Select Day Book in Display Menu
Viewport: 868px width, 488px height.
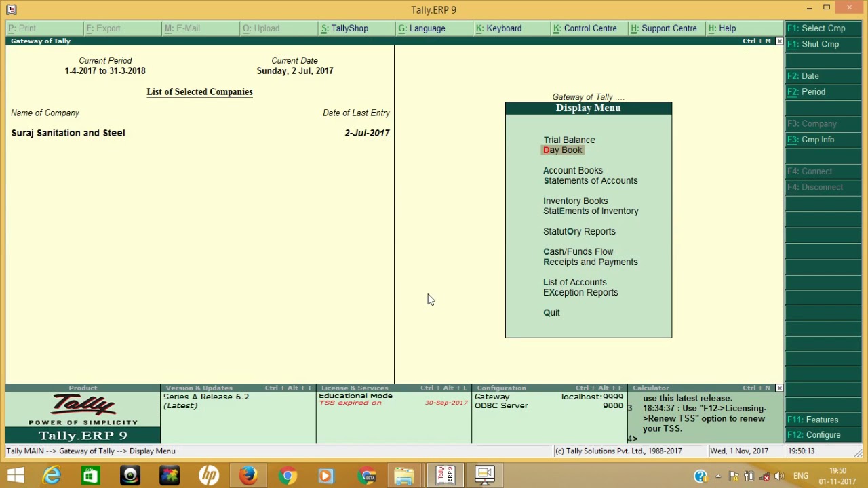click(x=562, y=150)
